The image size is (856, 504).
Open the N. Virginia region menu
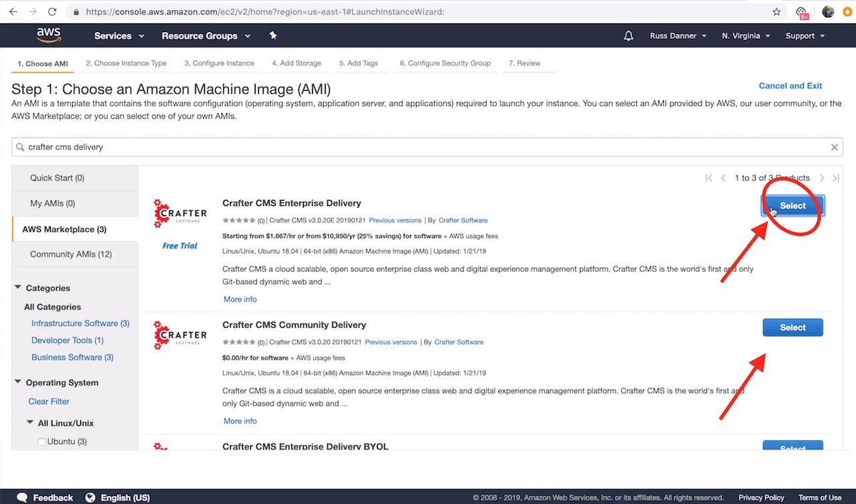(746, 36)
